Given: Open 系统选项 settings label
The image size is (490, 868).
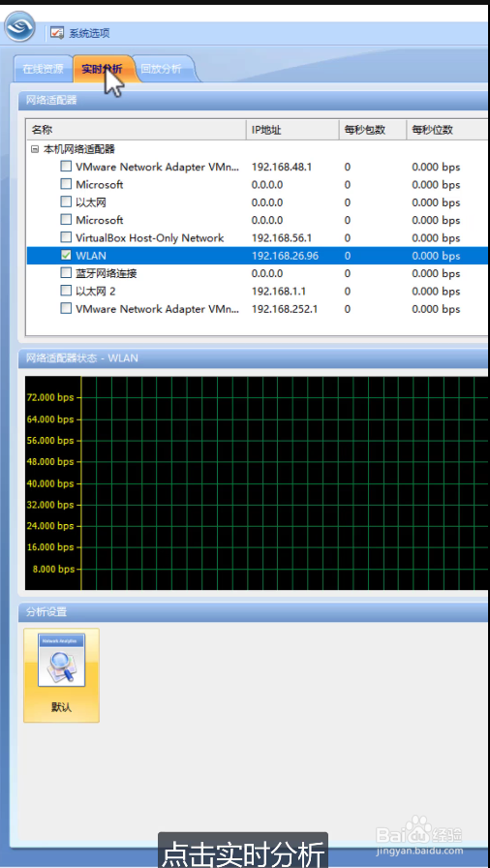Looking at the screenshot, I should (x=89, y=33).
